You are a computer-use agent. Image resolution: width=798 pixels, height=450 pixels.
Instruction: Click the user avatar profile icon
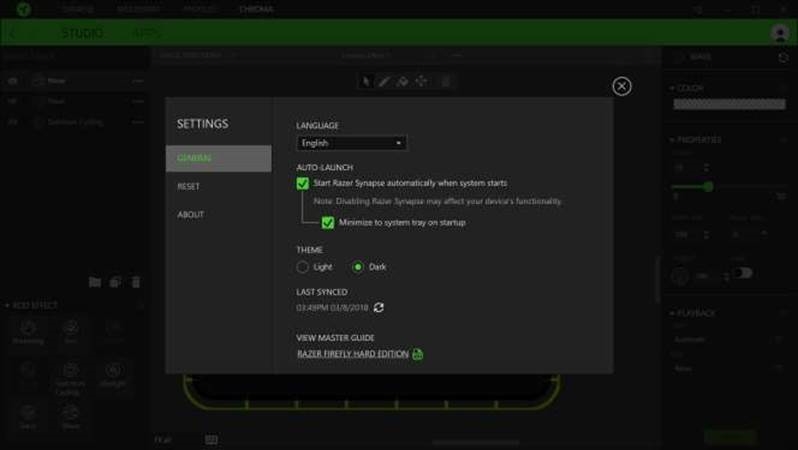pos(780,33)
